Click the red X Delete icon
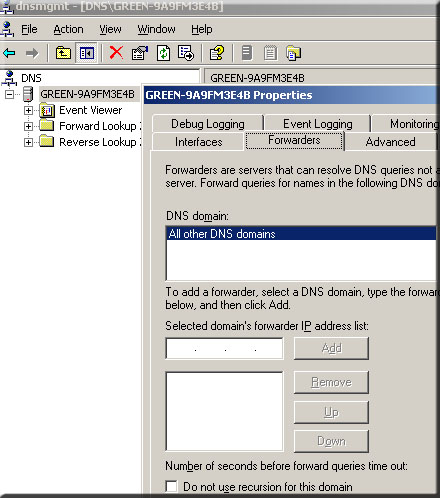This screenshot has height=498, width=440. point(116,53)
